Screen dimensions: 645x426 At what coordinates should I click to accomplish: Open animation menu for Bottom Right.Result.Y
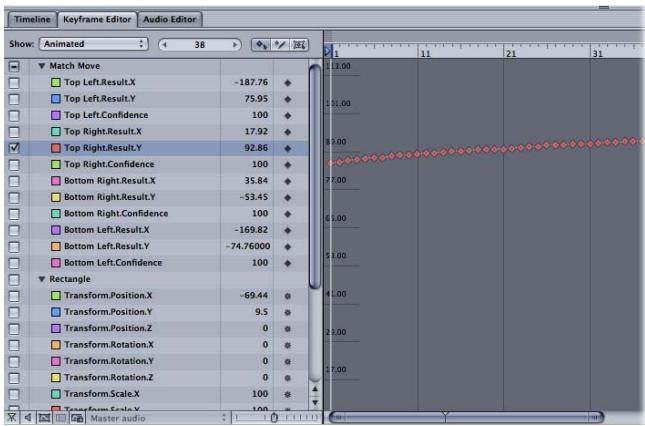coord(288,197)
